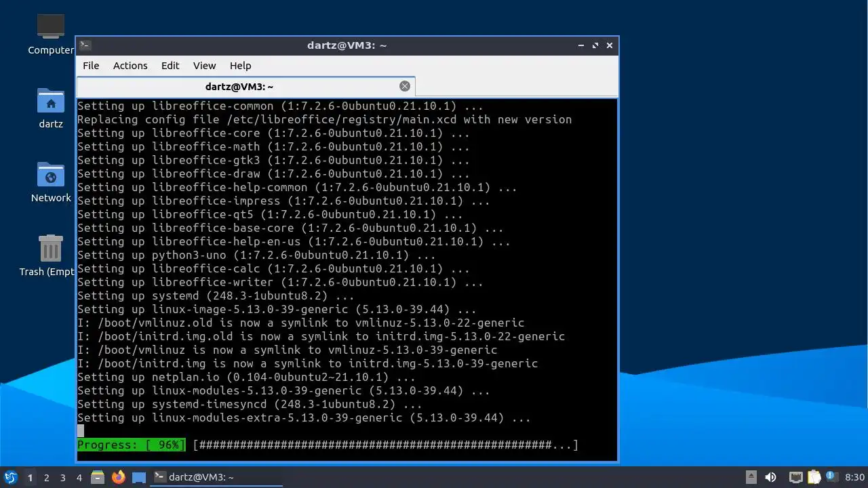This screenshot has width=868, height=488.
Task: Switch to workspace 1
Action: pos(30,478)
